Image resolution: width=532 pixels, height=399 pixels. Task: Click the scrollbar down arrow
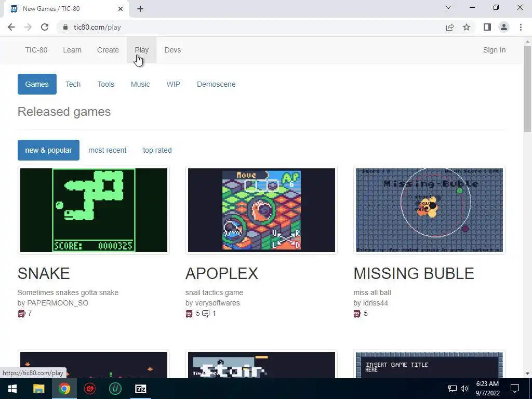pyautogui.click(x=527, y=374)
